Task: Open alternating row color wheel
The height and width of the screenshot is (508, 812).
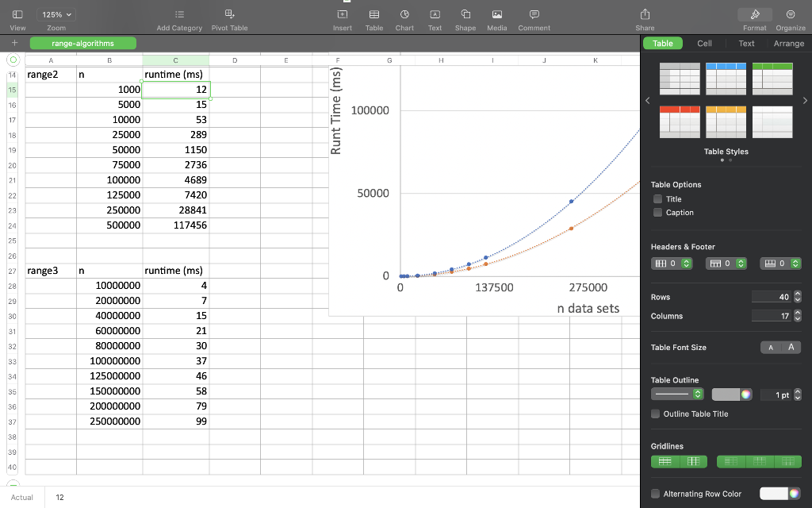Action: click(795, 494)
